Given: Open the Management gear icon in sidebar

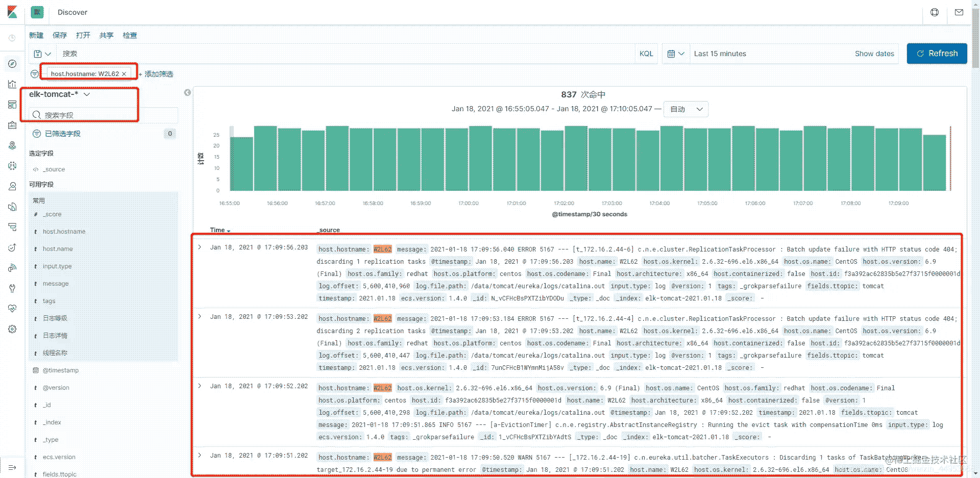Looking at the screenshot, I should coord(12,329).
